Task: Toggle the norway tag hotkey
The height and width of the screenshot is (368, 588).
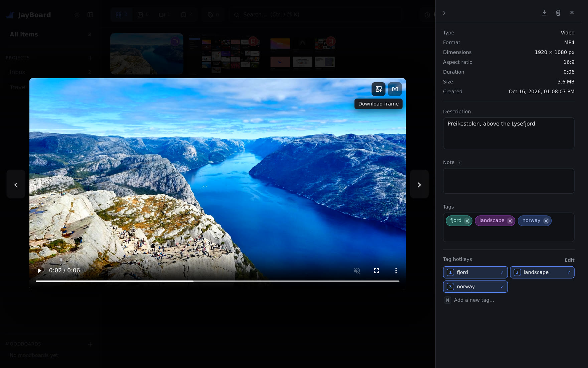Action: coord(475,287)
